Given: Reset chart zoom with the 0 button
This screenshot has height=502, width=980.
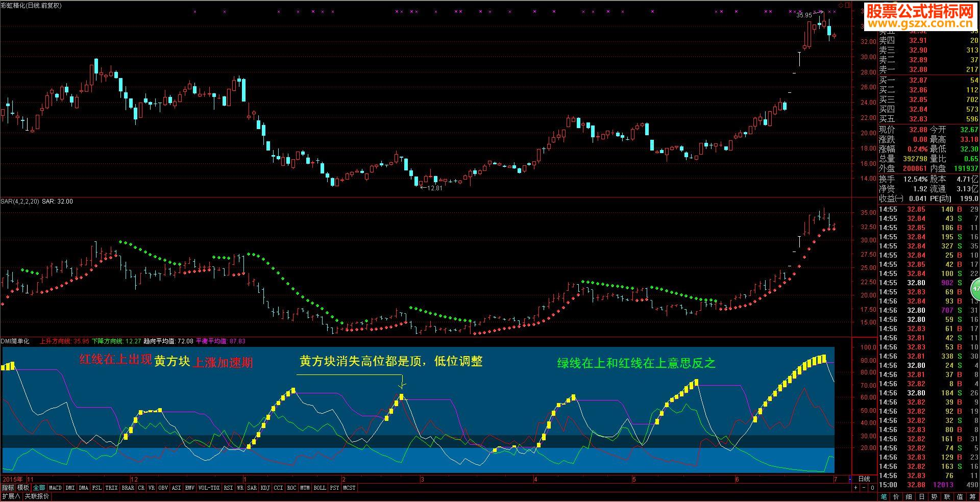Looking at the screenshot, I should 872,488.
